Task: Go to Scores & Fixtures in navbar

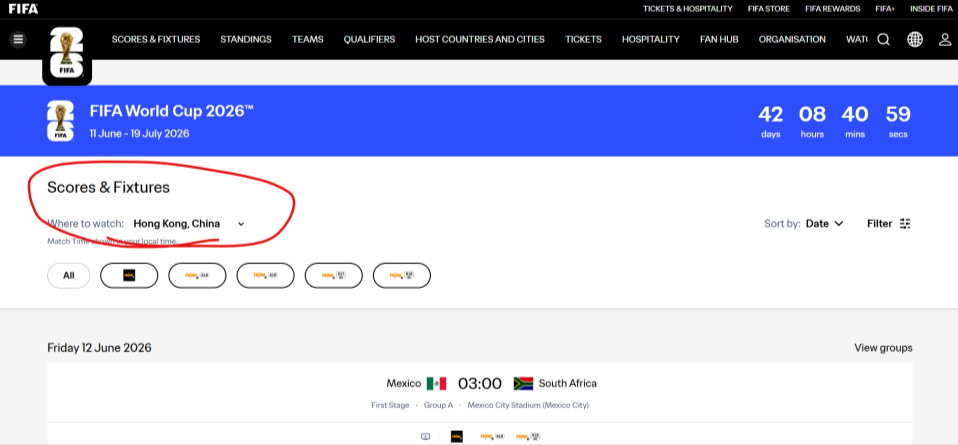Action: (156, 39)
